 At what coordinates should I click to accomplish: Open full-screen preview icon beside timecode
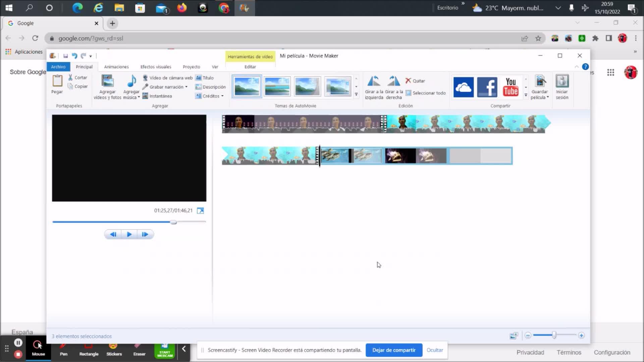coord(200,210)
